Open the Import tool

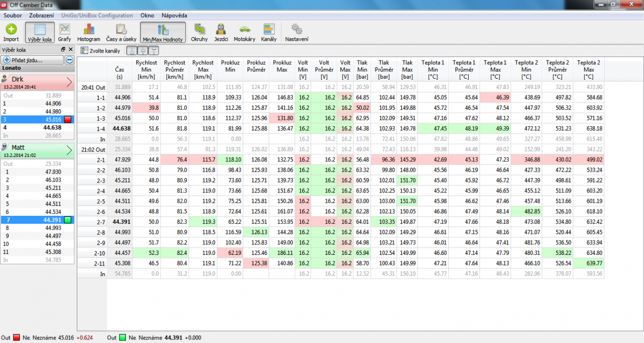pos(11,33)
